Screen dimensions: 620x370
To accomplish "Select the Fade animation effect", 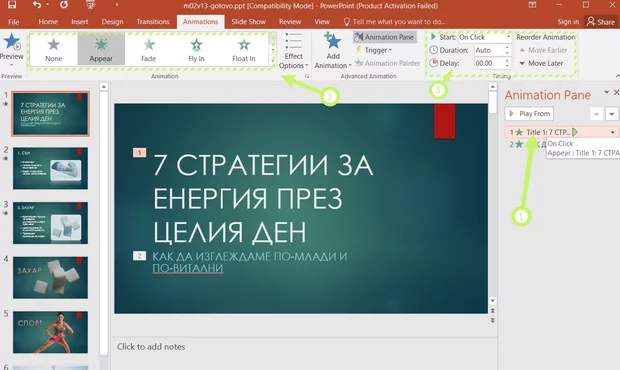I will pos(149,49).
